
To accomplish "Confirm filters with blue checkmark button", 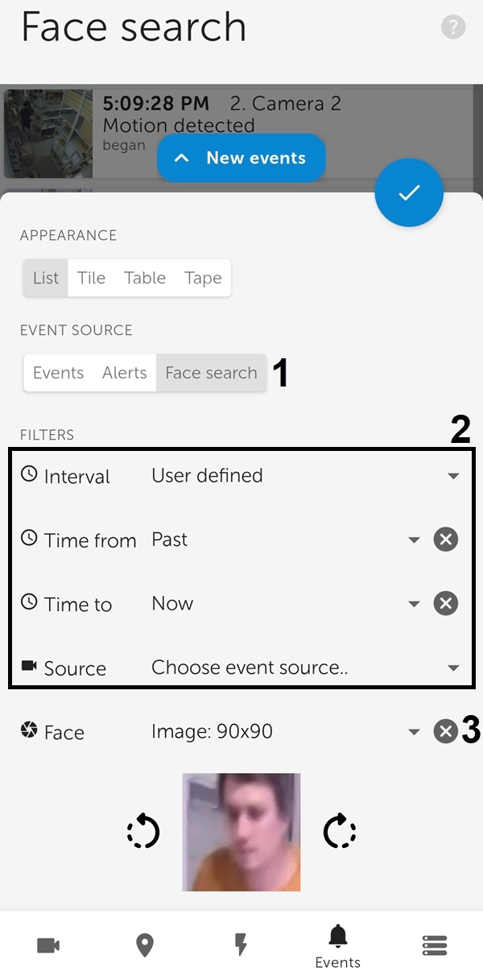I will 409,193.
